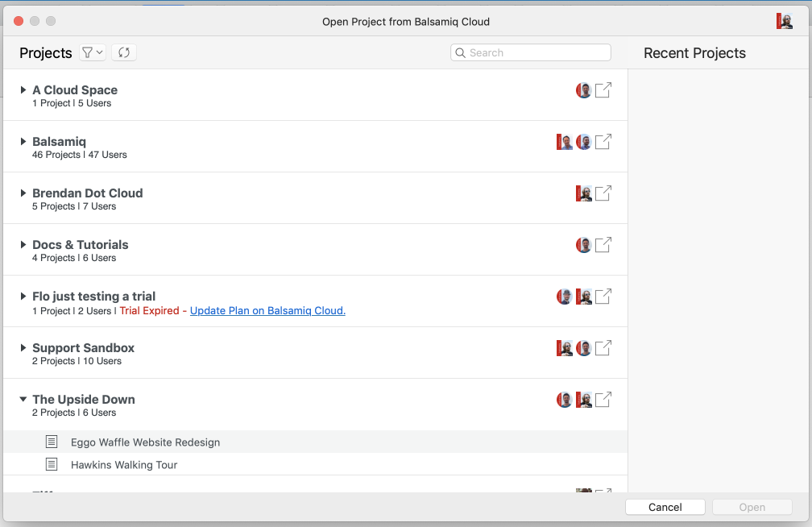Click into the Search field
This screenshot has width=812, height=527.
(x=536, y=52)
